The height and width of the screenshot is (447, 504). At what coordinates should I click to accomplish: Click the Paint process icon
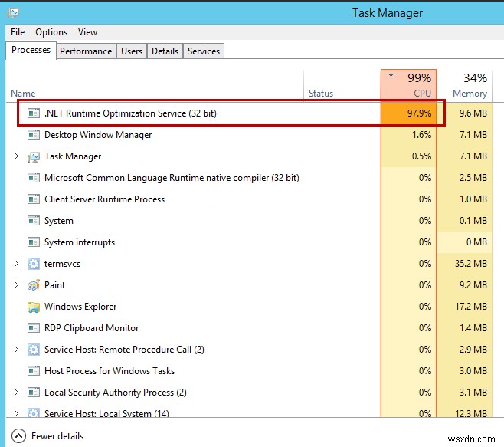[x=34, y=285]
